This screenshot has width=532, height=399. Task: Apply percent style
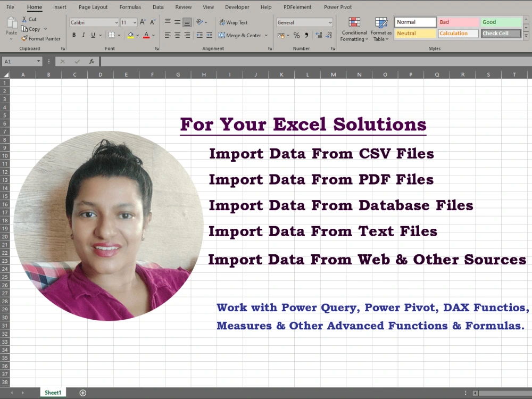(x=296, y=35)
